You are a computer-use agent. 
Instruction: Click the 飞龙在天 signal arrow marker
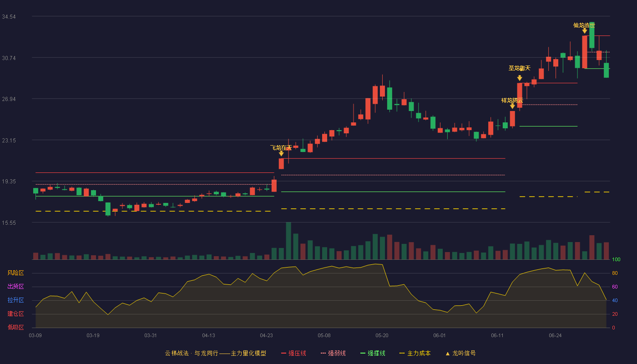(x=281, y=154)
